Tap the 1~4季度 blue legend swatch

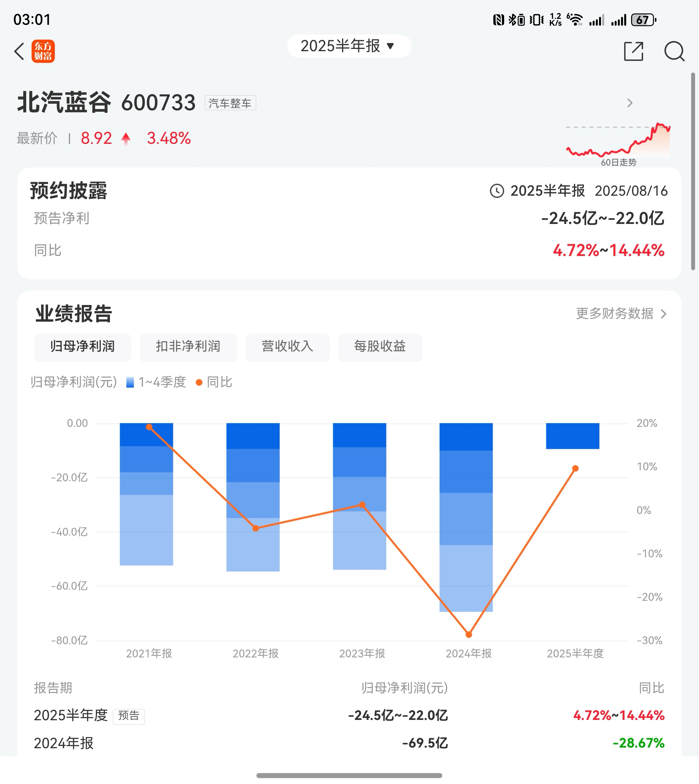pos(130,383)
